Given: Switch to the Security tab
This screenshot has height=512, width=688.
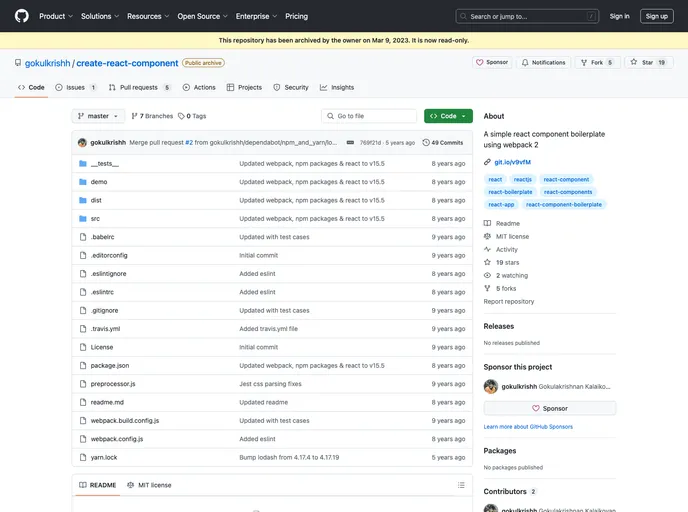Looking at the screenshot, I should 291,87.
